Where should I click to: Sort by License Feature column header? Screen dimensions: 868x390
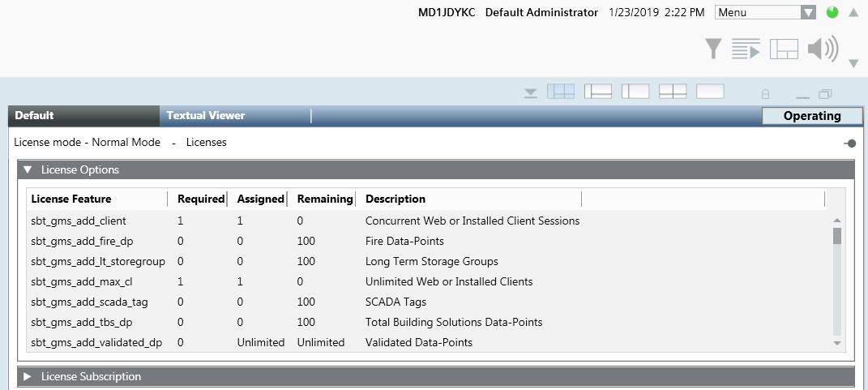(71, 199)
